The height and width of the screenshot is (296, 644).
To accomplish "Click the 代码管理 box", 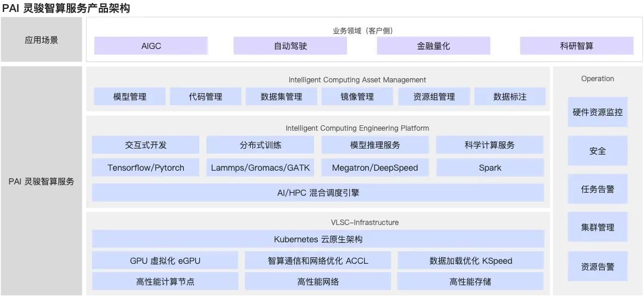I will click(x=205, y=97).
